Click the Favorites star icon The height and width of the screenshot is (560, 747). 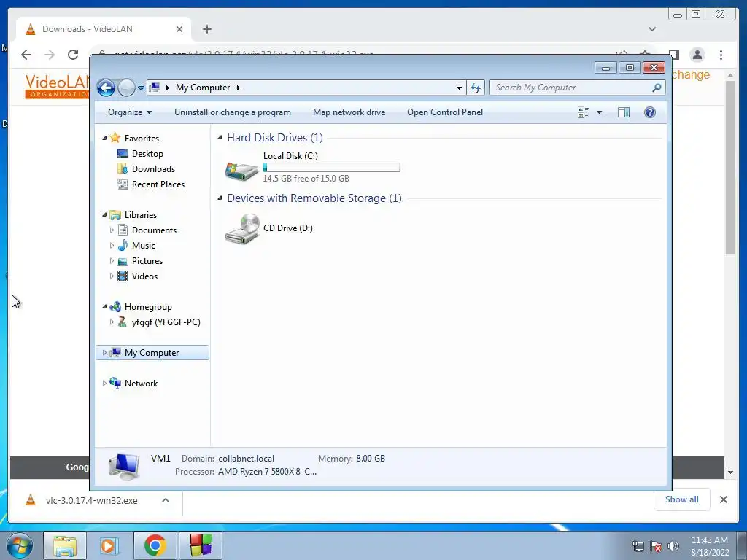click(115, 138)
